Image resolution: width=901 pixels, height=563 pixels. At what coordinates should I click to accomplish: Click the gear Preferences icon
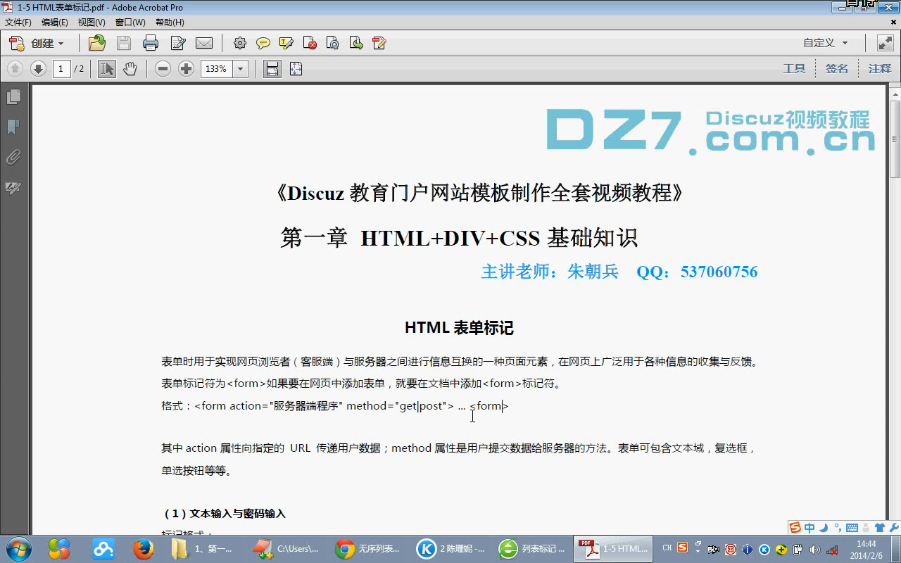240,43
